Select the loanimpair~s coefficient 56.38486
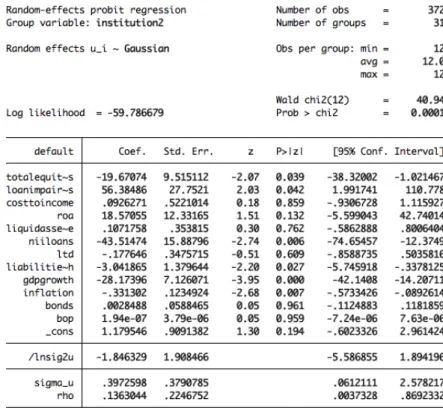 click(x=124, y=190)
